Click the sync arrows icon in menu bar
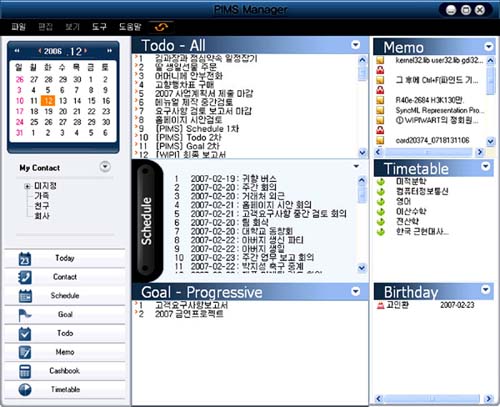This screenshot has width=500, height=407. tap(161, 27)
